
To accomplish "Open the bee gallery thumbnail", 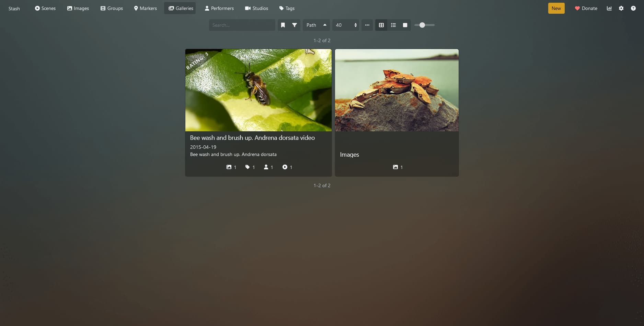I will tap(258, 90).
